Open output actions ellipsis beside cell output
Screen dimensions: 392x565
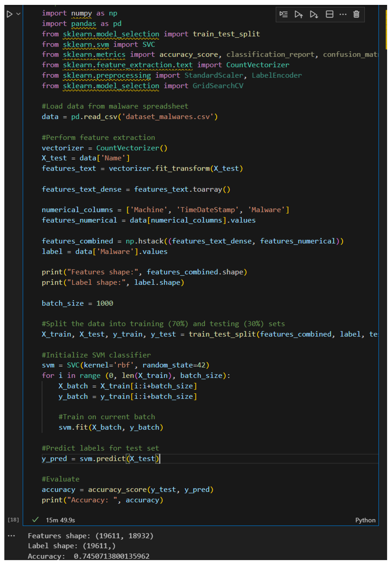(x=11, y=536)
